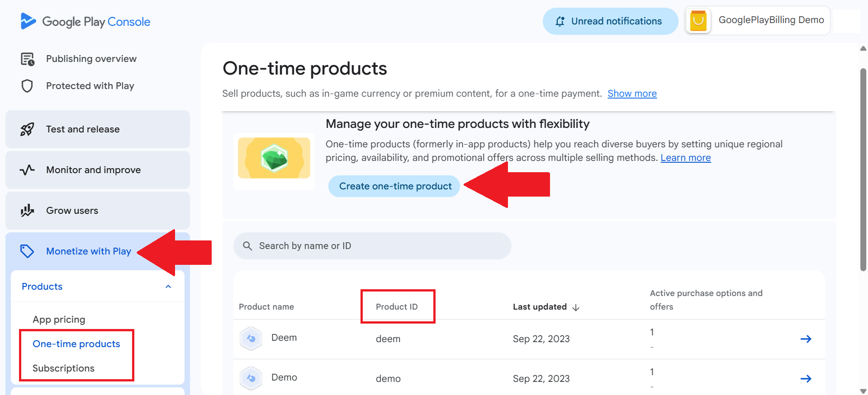Screen dimensions: 868x395
Task: Click 'Manage your one-time products with flexibility' heading
Action: 457,124
